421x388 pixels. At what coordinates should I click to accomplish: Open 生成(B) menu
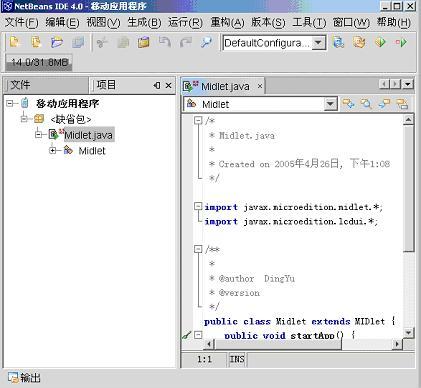(144, 22)
